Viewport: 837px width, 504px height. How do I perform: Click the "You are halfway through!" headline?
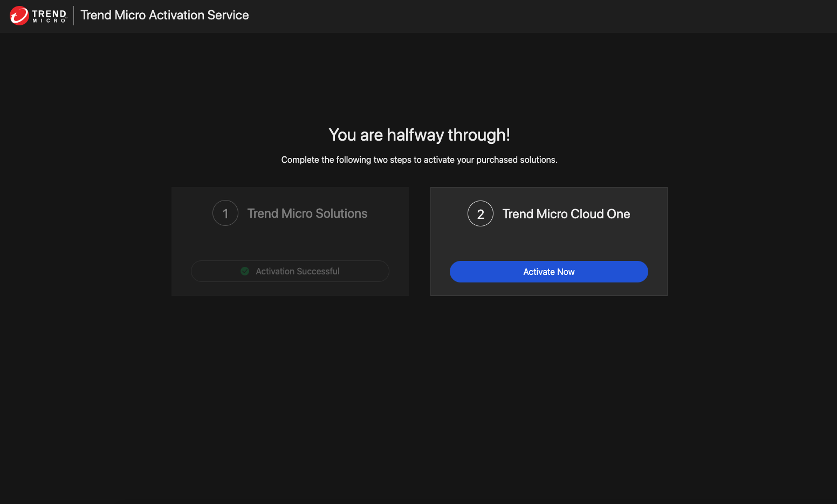tap(419, 135)
